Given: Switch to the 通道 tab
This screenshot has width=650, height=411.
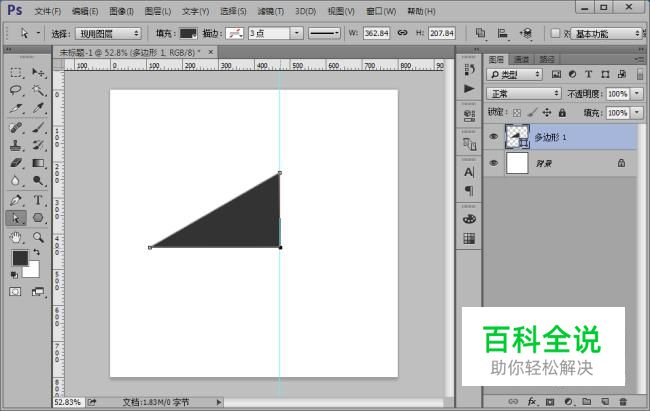Looking at the screenshot, I should click(522, 59).
